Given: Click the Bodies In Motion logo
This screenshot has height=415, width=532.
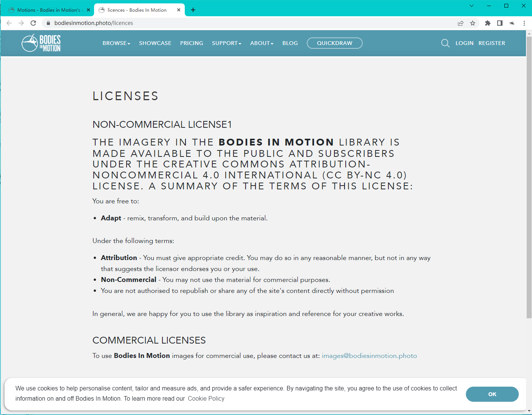Looking at the screenshot, I should click(41, 43).
